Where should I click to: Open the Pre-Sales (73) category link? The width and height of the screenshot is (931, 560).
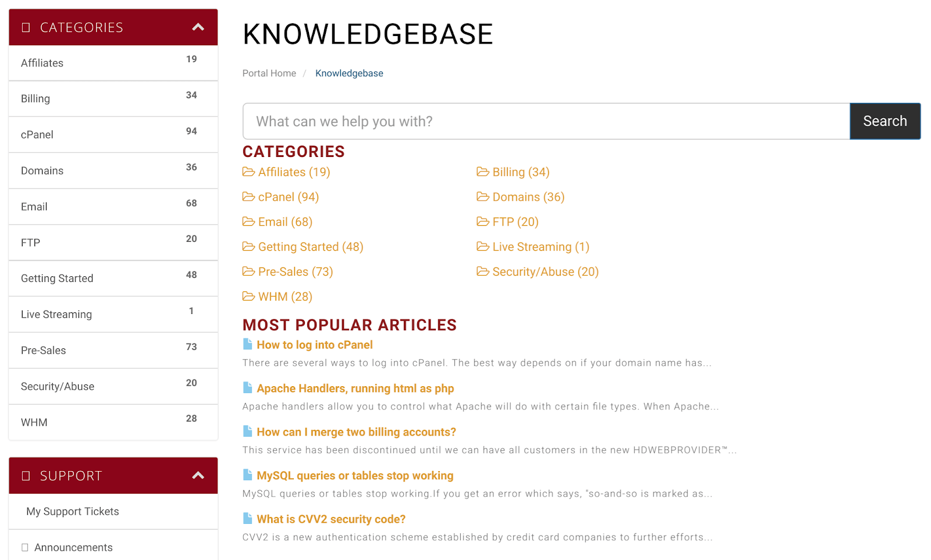coord(296,272)
